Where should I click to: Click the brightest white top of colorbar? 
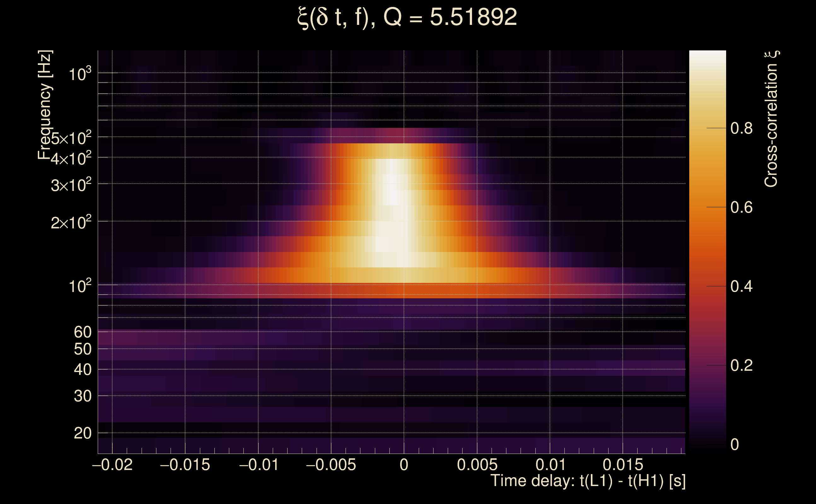pos(707,57)
